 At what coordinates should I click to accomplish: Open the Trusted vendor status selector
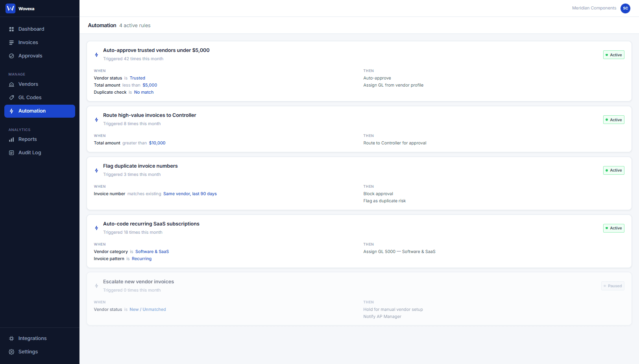coord(137,78)
